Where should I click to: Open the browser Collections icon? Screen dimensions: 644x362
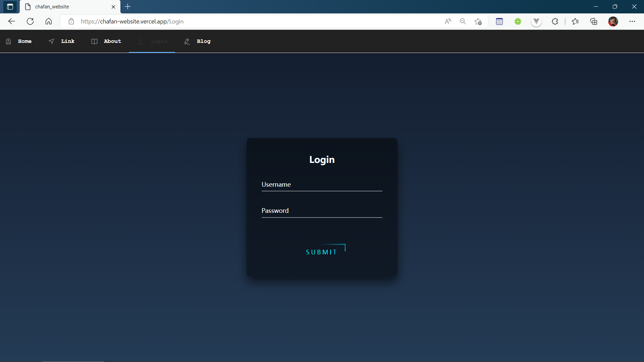coord(594,21)
